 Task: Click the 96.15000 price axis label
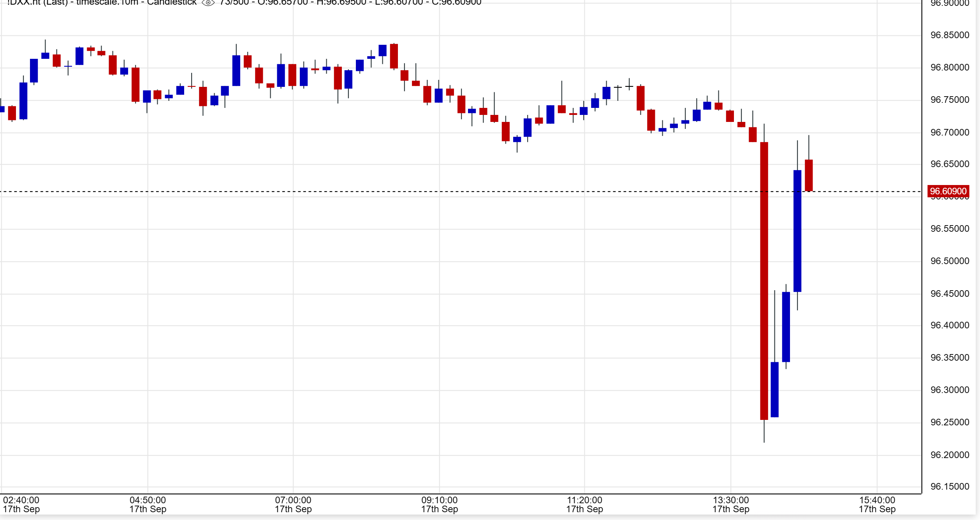click(949, 486)
